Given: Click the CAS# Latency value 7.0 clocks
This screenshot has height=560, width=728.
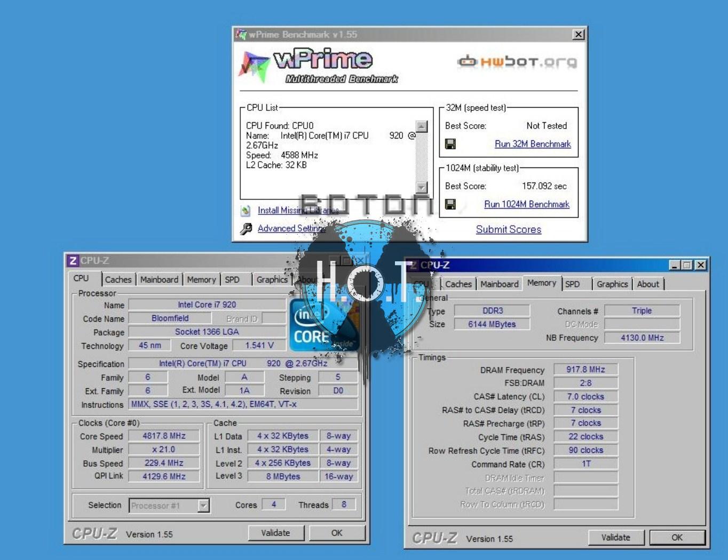Looking at the screenshot, I should (x=586, y=397).
